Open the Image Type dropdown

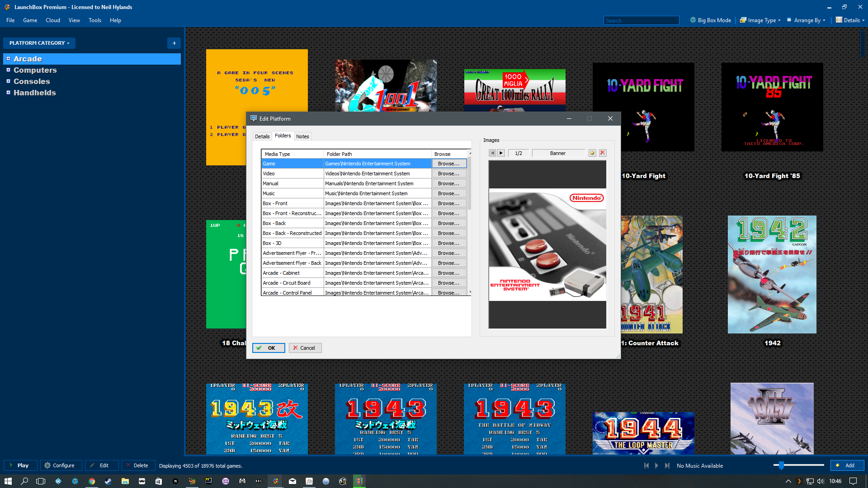760,20
